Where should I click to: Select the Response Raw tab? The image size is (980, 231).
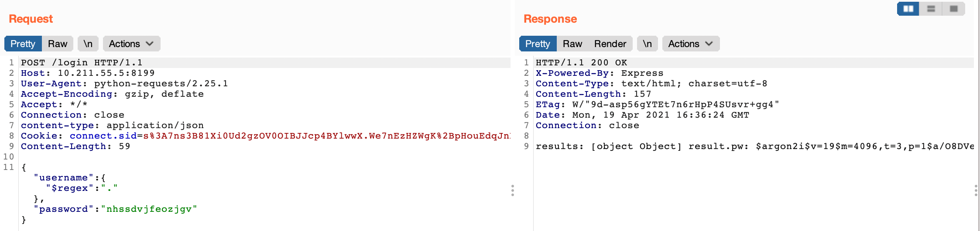coord(572,44)
